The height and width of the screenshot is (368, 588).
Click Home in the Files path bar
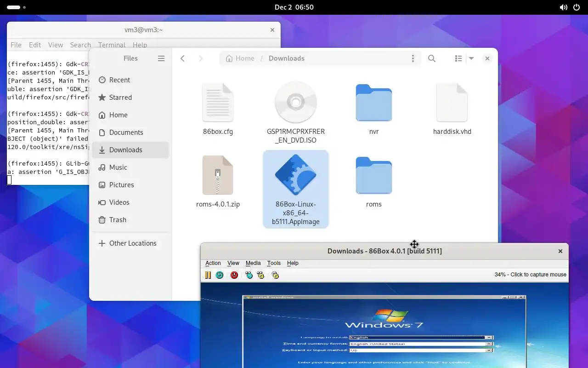[x=240, y=58]
